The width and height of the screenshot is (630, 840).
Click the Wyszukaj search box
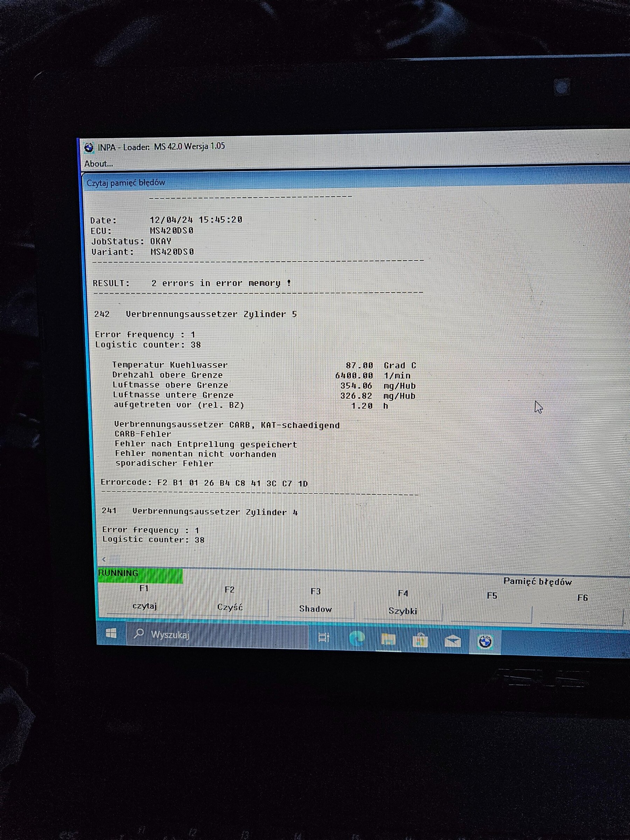(x=217, y=635)
